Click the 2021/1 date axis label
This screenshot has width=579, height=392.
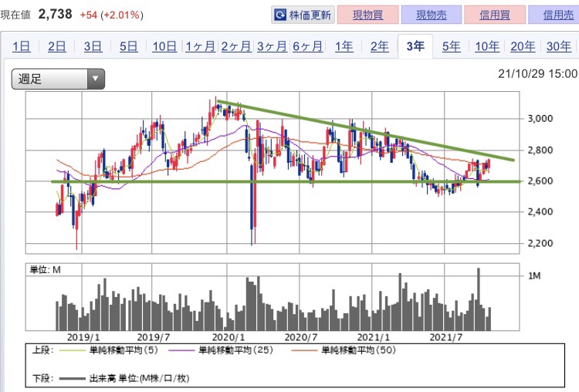(374, 337)
